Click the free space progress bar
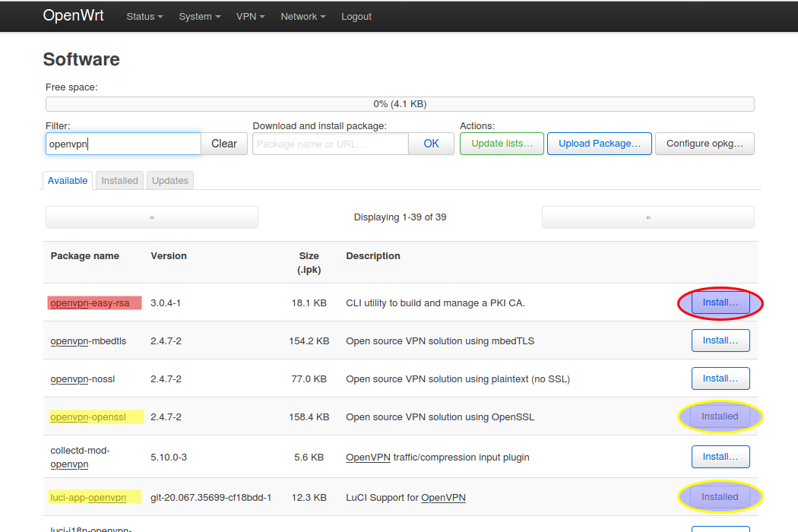 point(400,104)
